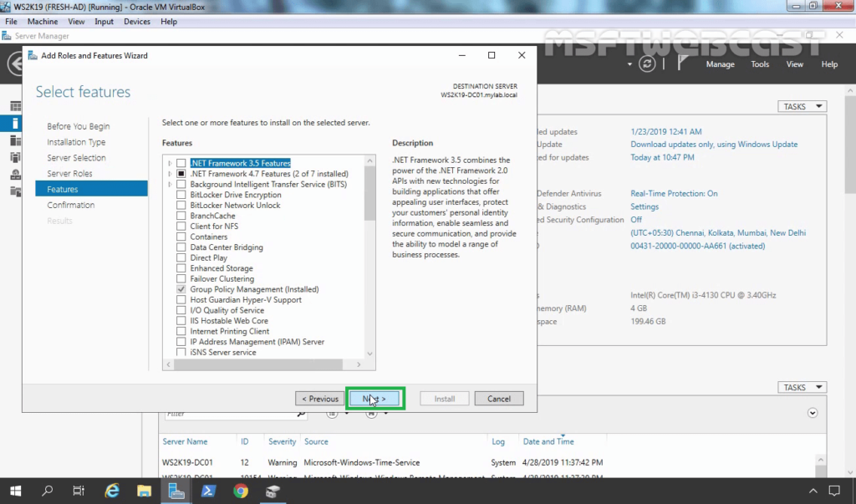Open Windows PowerShell from the taskbar
856x504 pixels.
[208, 491]
